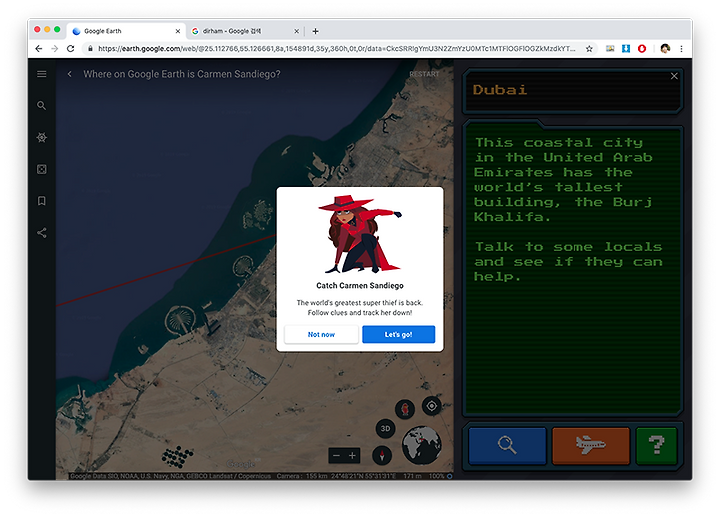Screen dimensions: 720x517
Task: Close the Google Earth browser tab
Action: [178, 31]
